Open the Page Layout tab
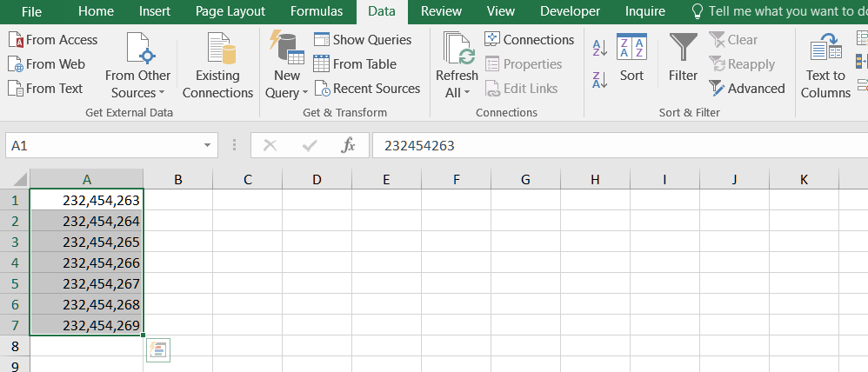This screenshot has height=372, width=868. 230,11
